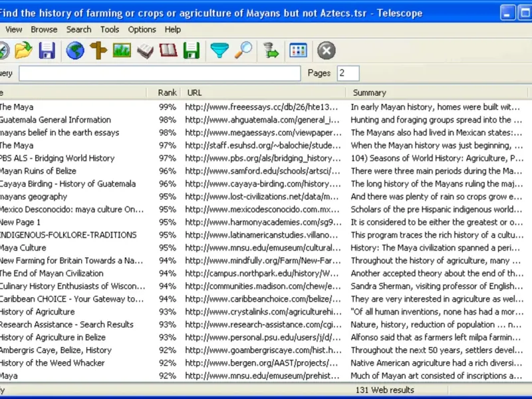This screenshot has height=399, width=532.
Task: Click the green landscape picture icon
Action: coord(122,51)
